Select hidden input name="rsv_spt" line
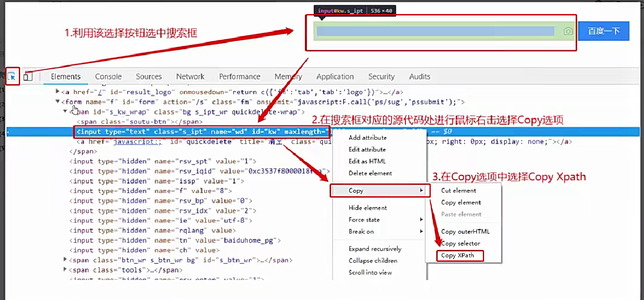 pos(163,161)
